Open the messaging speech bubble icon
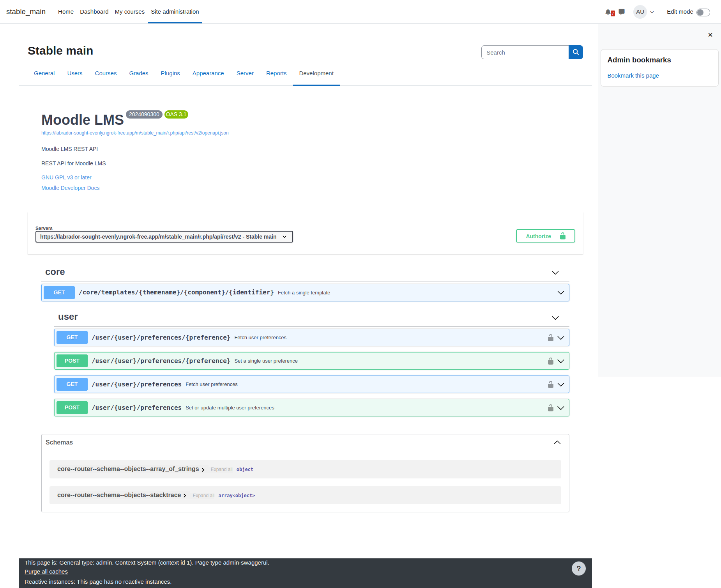 click(x=622, y=12)
